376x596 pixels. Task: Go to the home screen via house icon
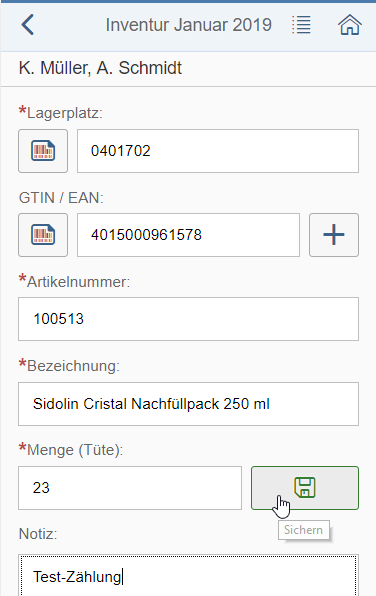click(350, 25)
